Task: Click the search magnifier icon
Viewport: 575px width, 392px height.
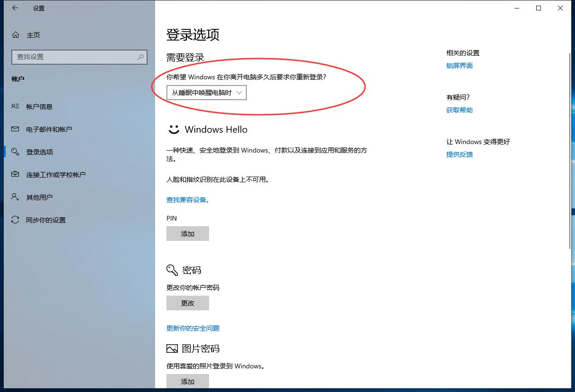Action: click(x=140, y=57)
